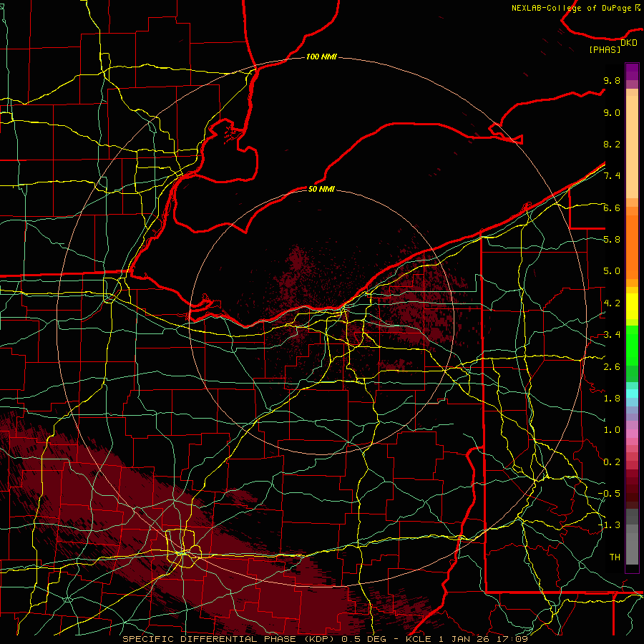This screenshot has height=644, width=644.
Task: Click the 8.2 scale value
Action: pyautogui.click(x=612, y=144)
